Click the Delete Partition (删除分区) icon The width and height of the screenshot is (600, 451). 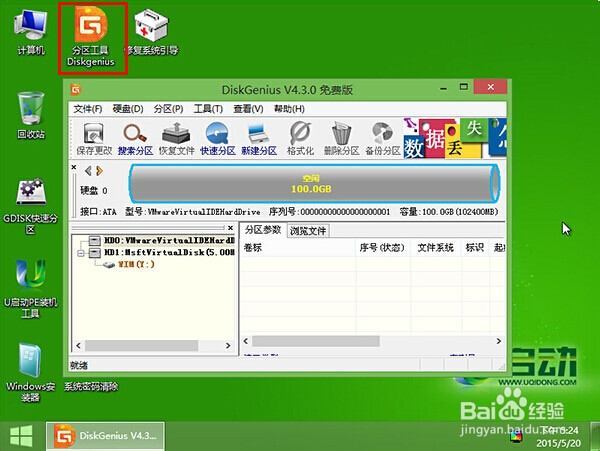(341, 138)
